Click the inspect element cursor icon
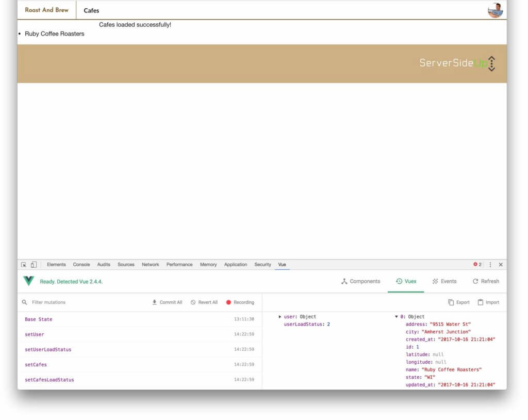 point(24,265)
